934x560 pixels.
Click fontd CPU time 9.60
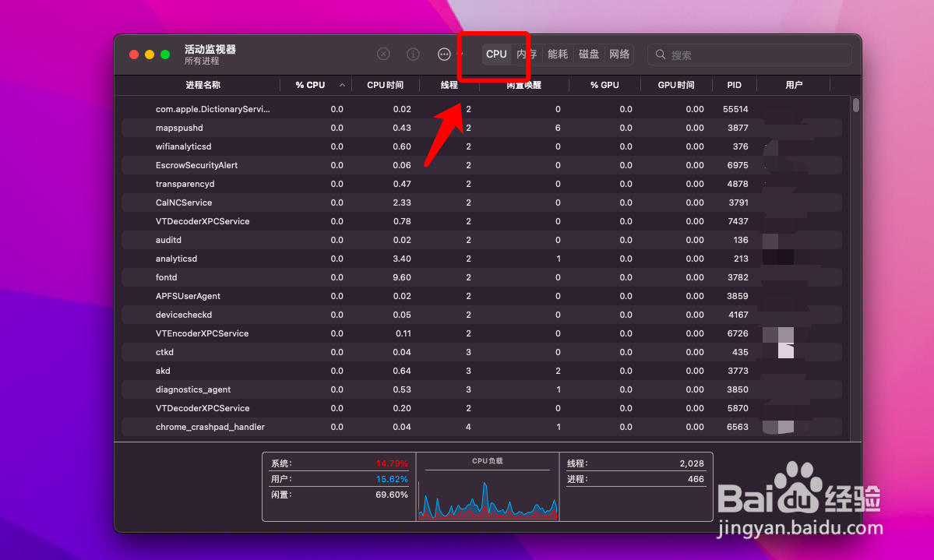tap(402, 277)
